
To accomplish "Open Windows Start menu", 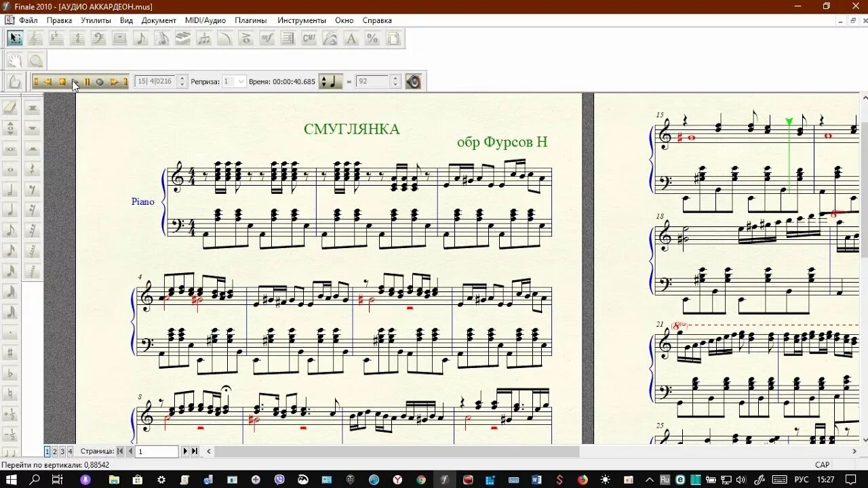I will pos(12,479).
